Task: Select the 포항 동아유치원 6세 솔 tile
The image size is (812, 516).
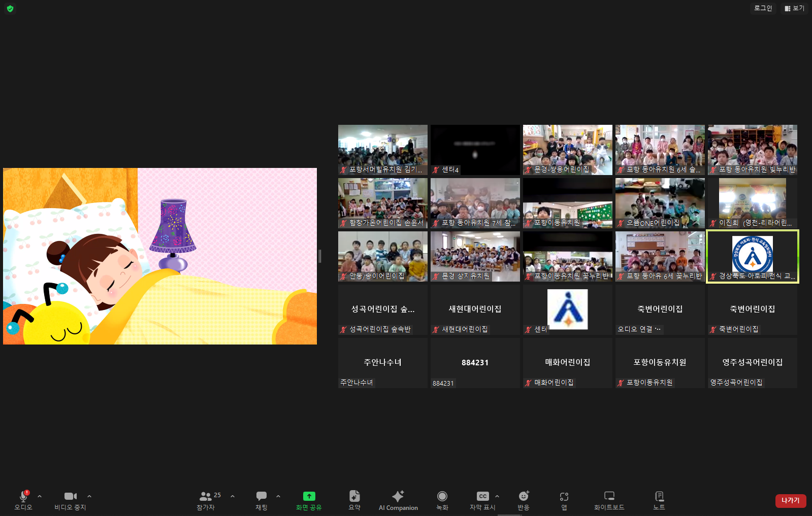Action: (x=660, y=150)
